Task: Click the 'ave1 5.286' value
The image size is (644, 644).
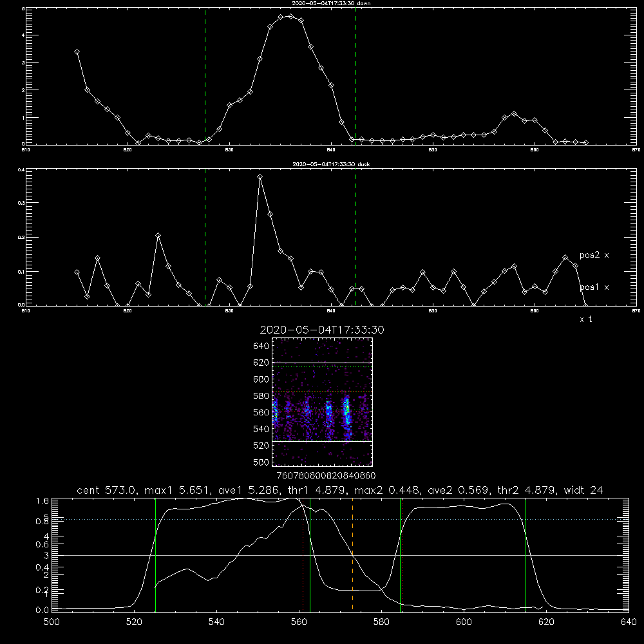Action: tap(249, 490)
